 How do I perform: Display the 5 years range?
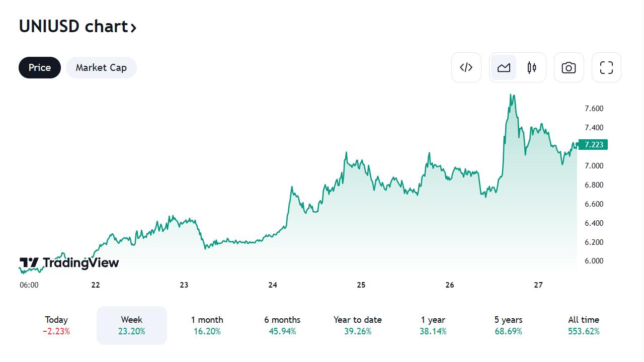click(x=508, y=325)
